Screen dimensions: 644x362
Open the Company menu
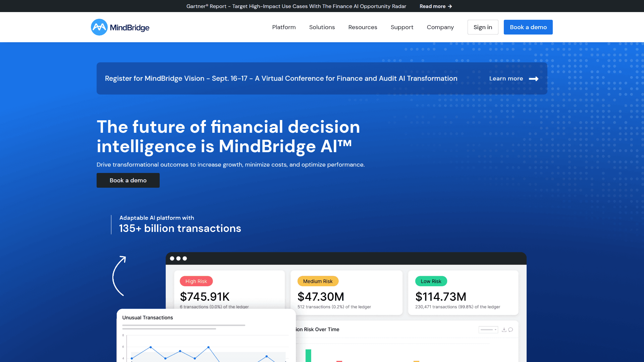tap(440, 27)
